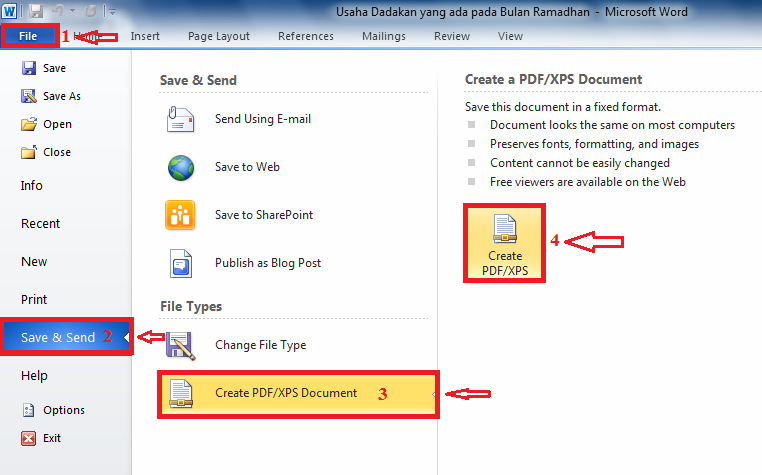Select the Review ribbon tab
Image resolution: width=762 pixels, height=475 pixels.
coord(452,36)
